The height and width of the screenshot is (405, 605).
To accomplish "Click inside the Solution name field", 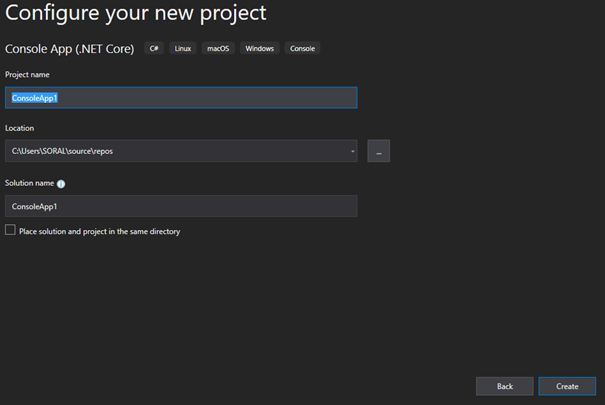I will [181, 206].
